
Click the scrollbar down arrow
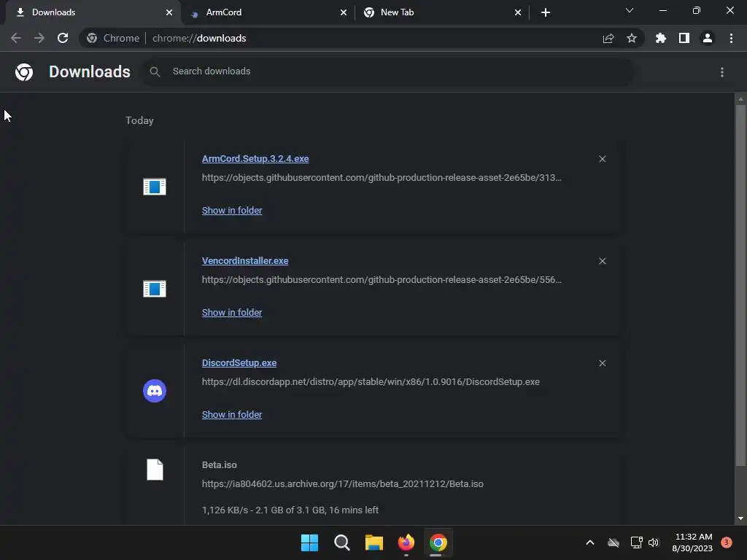tap(740, 518)
